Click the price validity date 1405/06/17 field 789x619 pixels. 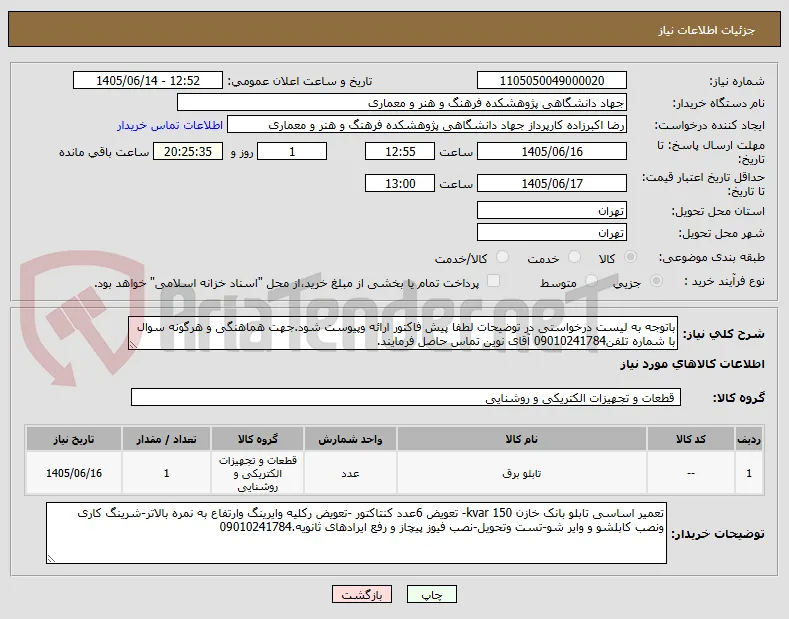tap(552, 184)
